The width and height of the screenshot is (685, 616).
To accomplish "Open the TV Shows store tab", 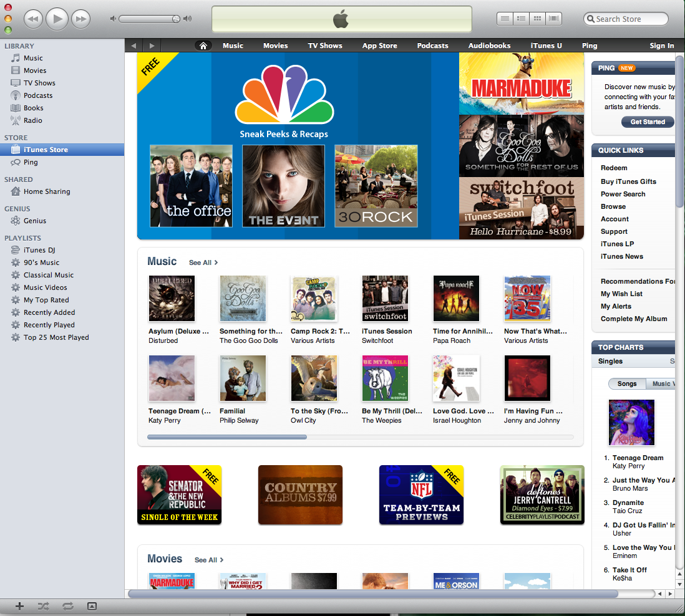I will point(325,46).
